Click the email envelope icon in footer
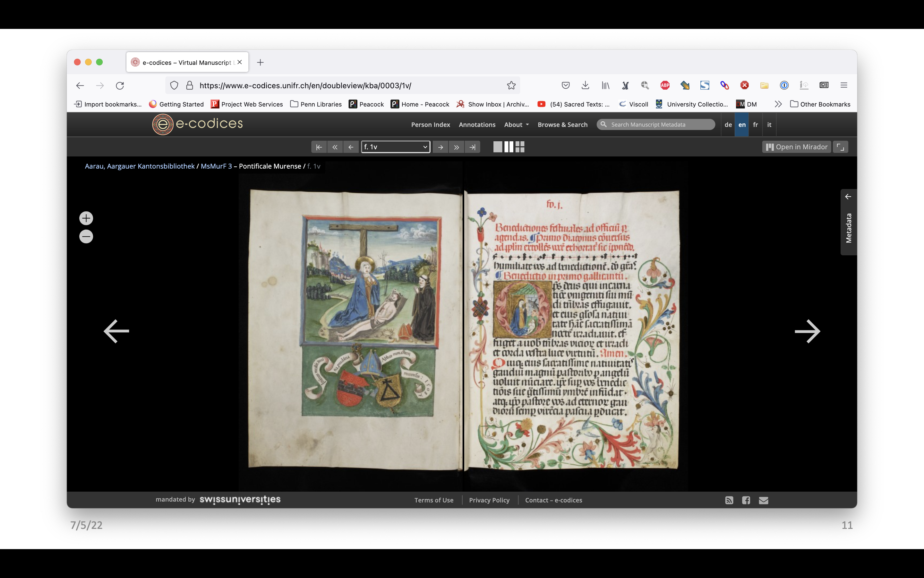924x578 pixels. point(763,500)
